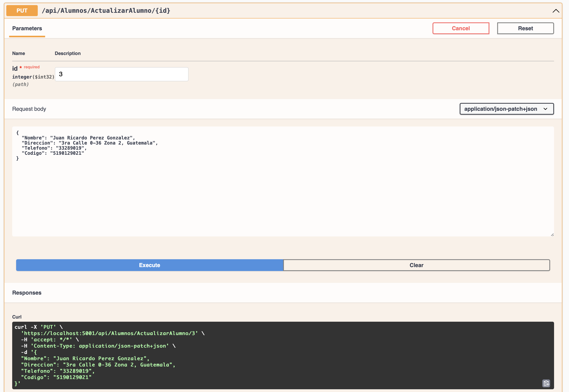Switch to the Parameters tab
This screenshot has width=569, height=392.
tap(27, 28)
